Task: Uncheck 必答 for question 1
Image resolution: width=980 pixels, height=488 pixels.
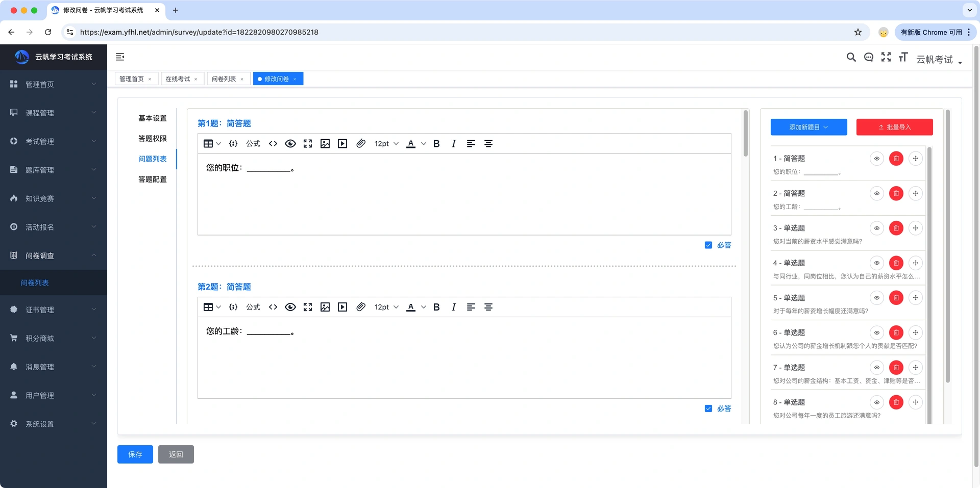Action: tap(708, 245)
